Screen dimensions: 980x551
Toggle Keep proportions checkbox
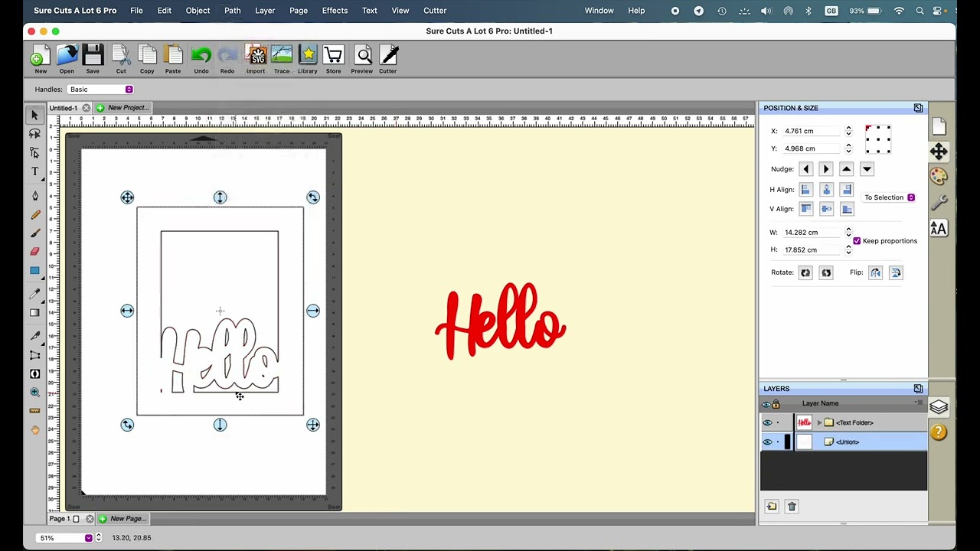857,241
